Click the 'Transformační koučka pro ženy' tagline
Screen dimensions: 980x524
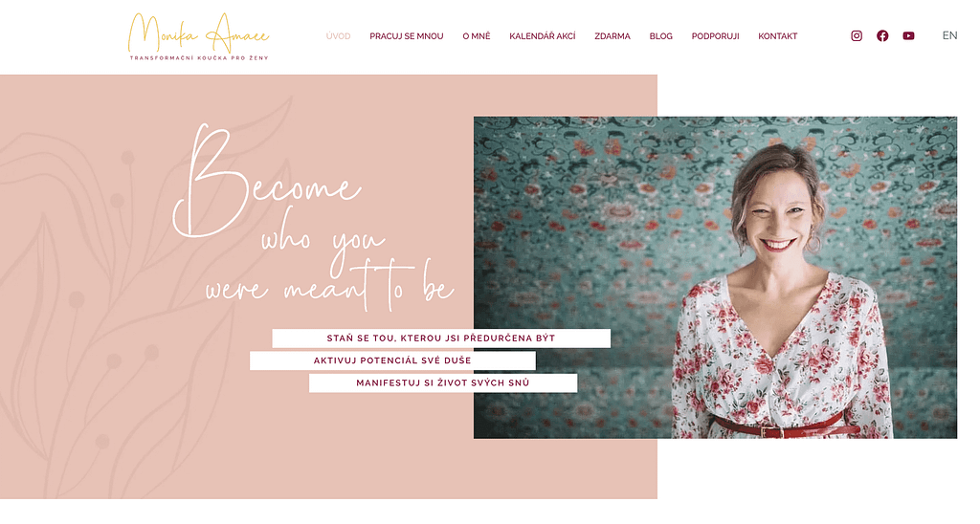click(199, 58)
